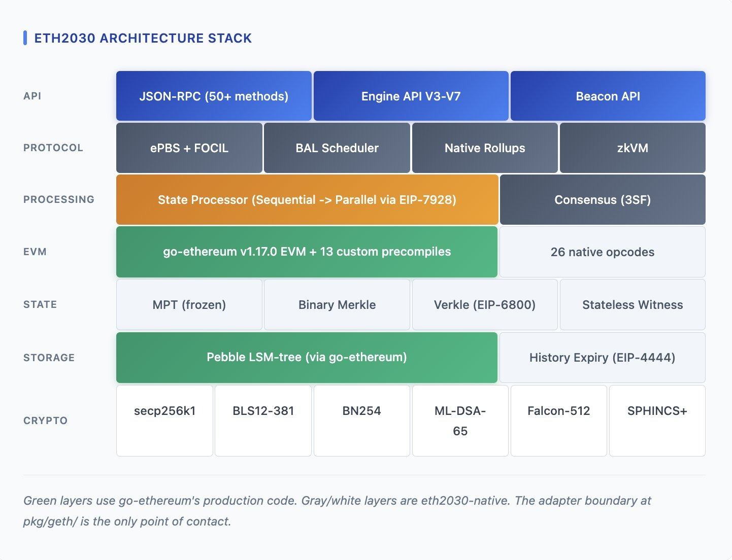Select the Falcon-512 crypto box

pyautogui.click(x=558, y=421)
